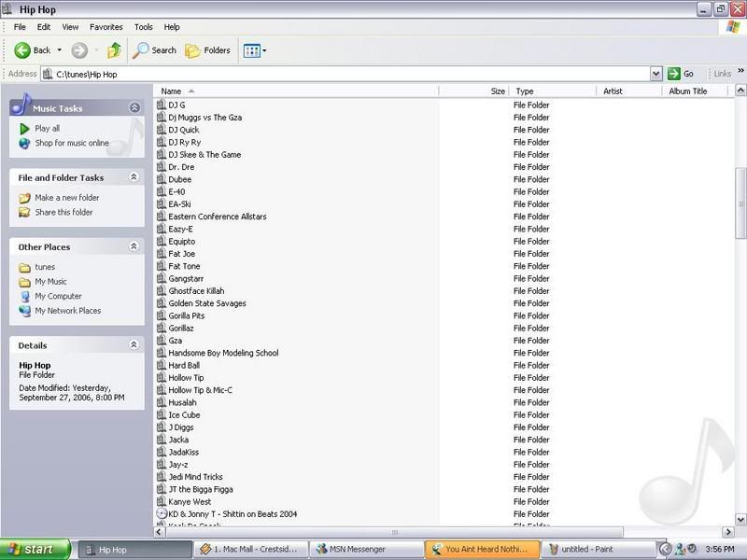Open the Tools menu
This screenshot has width=747, height=560.
coord(144,27)
